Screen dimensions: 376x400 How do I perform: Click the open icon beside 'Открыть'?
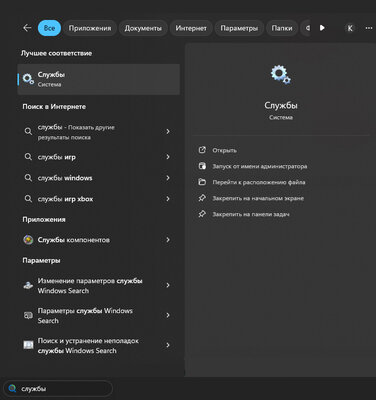click(x=202, y=150)
